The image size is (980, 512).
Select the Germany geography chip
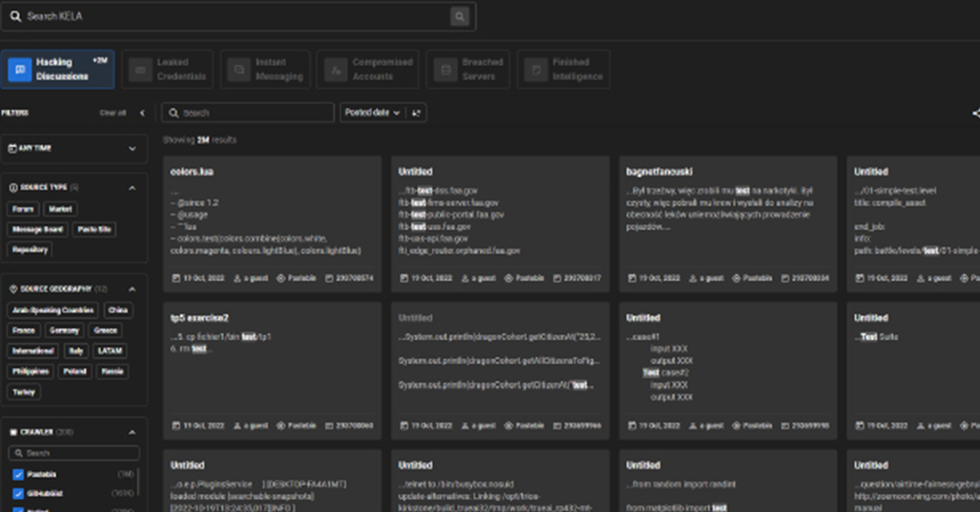65,331
